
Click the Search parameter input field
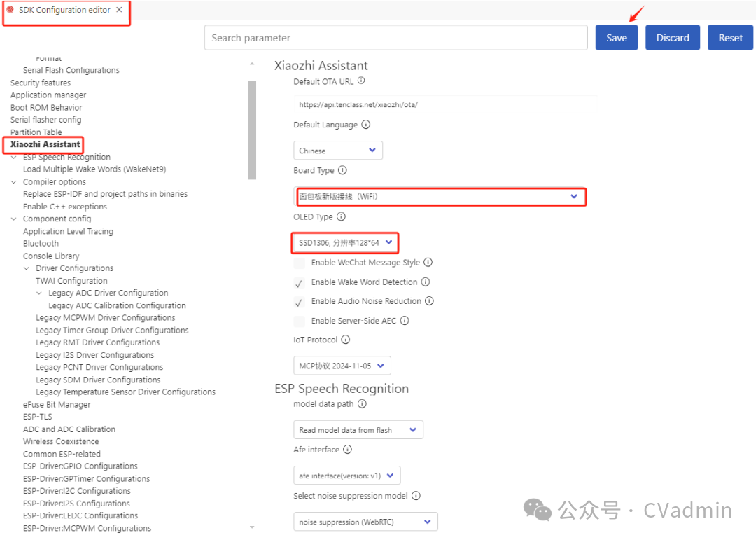pyautogui.click(x=395, y=38)
